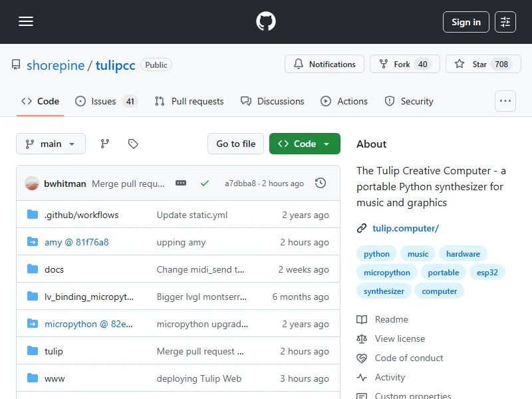This screenshot has width=532, height=399.
Task: Click the green checkmark commit status
Action: coord(205,183)
